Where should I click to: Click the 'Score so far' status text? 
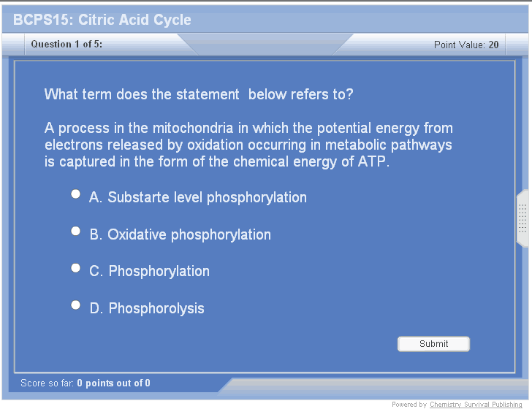[x=47, y=383]
